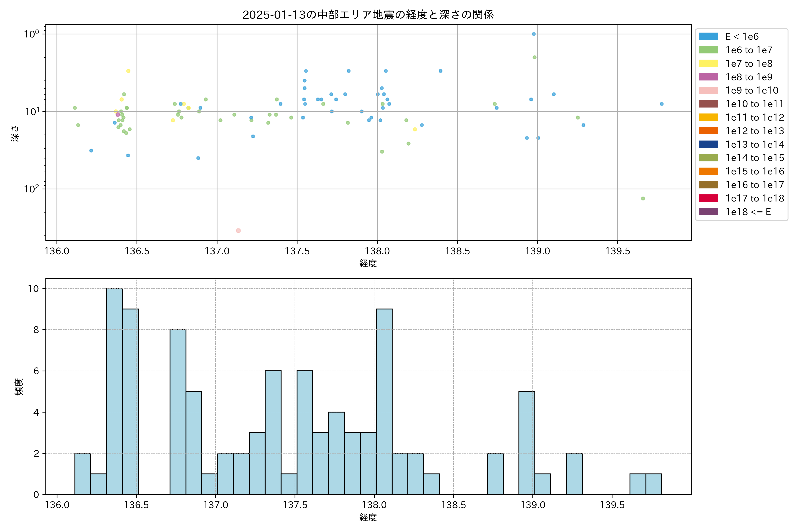
Task: Click the histogram bar right of 138.0
Action: click(384, 401)
